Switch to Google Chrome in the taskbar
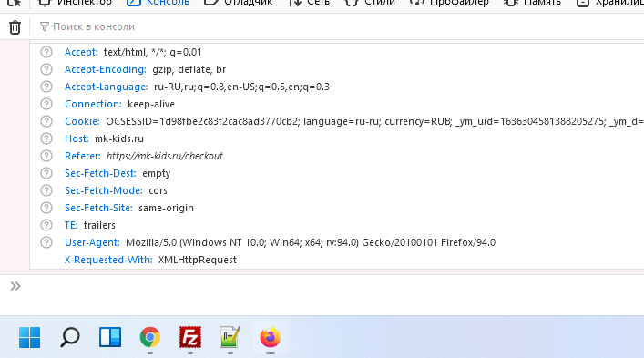The height and width of the screenshot is (358, 644). [x=150, y=337]
